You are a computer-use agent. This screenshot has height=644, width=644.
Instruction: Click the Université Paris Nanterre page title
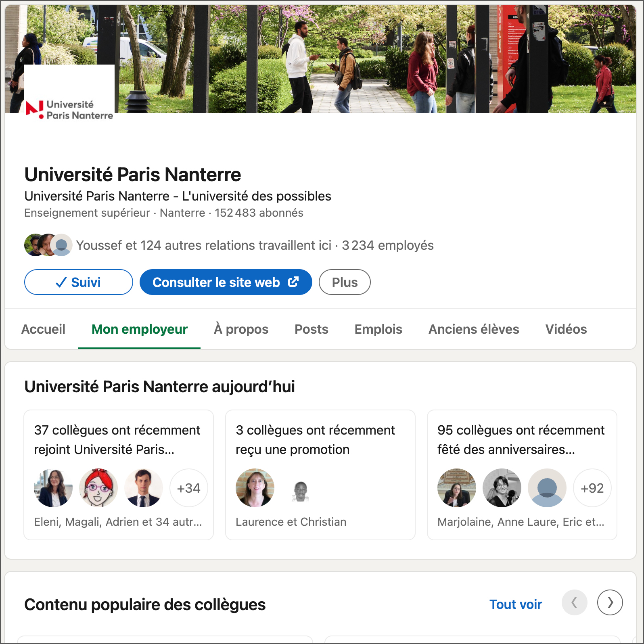pyautogui.click(x=133, y=175)
